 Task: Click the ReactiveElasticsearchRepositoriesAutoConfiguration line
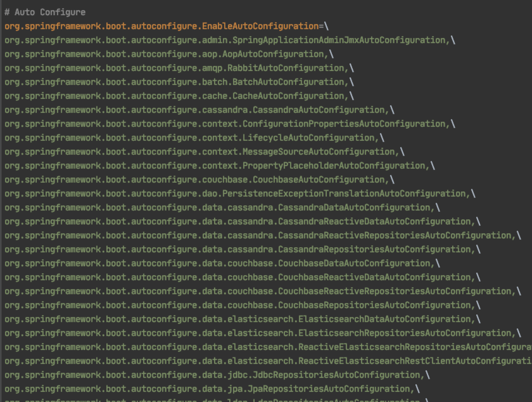(x=268, y=347)
